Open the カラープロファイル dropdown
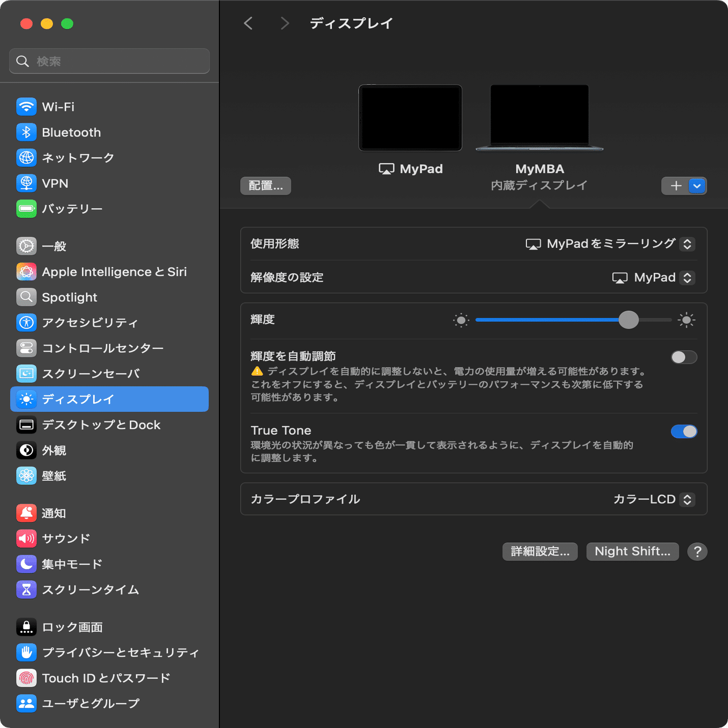Image resolution: width=728 pixels, height=728 pixels. click(x=688, y=499)
